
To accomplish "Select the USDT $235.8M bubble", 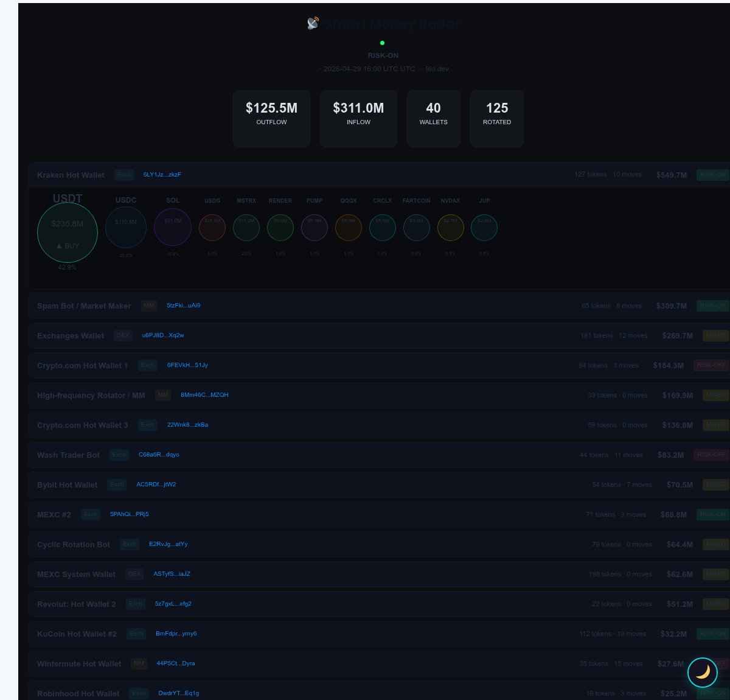I will (68, 233).
